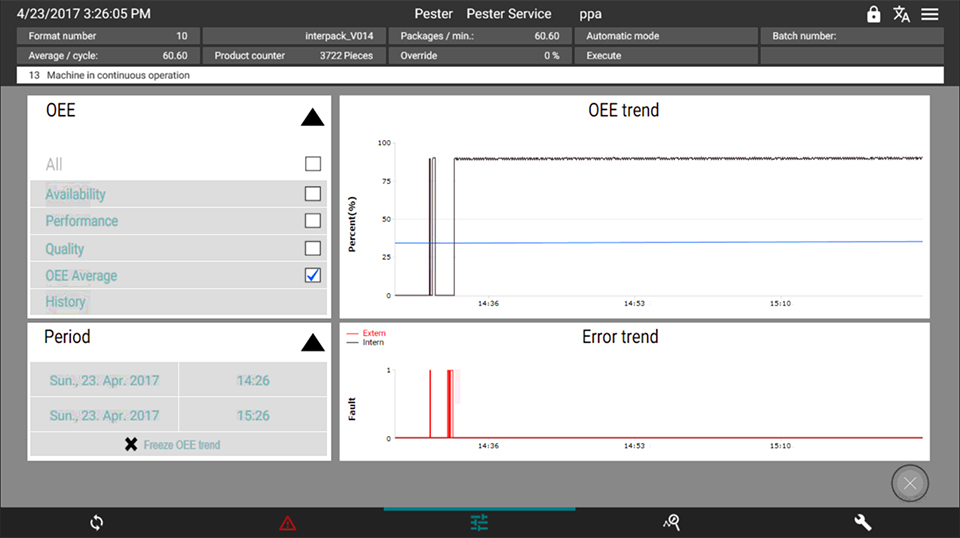
Task: Uncheck the OEE Average checkbox
Action: (313, 275)
